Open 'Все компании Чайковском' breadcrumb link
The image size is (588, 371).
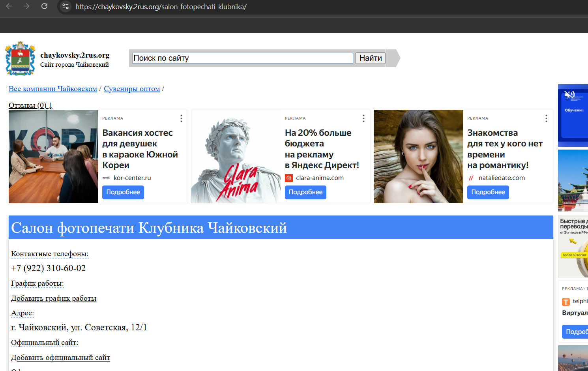coord(53,89)
